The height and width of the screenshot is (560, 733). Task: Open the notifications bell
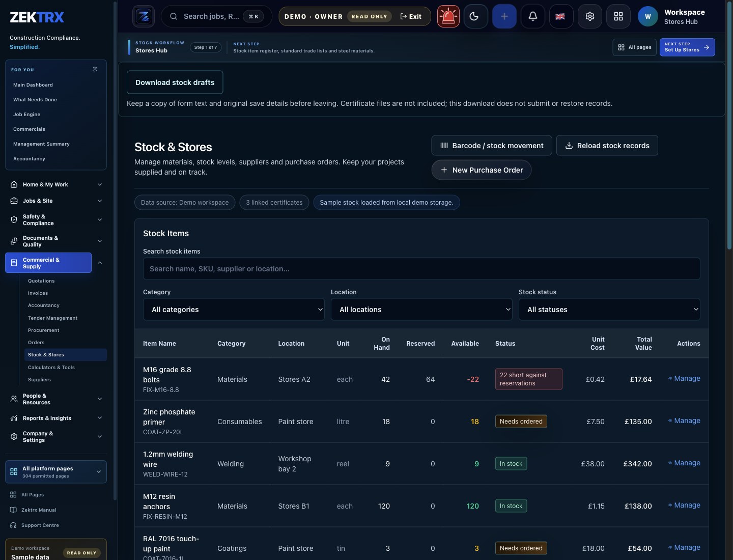point(532,17)
